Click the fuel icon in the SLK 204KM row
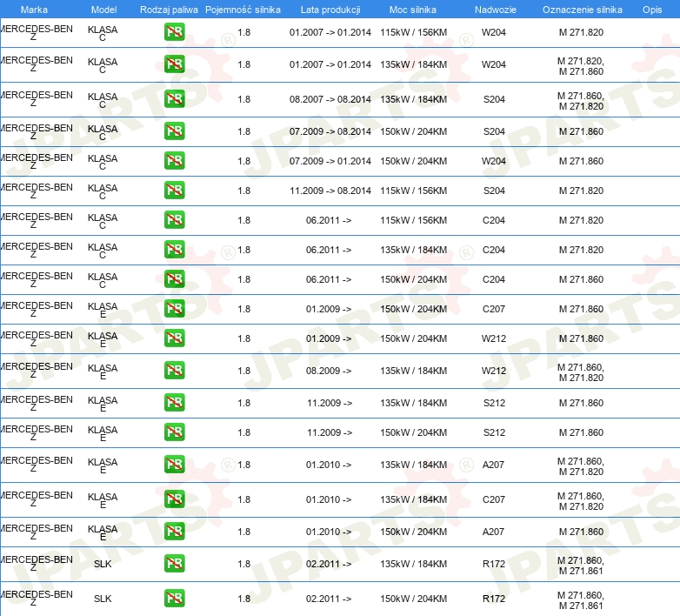This screenshot has width=680, height=616. tap(174, 598)
